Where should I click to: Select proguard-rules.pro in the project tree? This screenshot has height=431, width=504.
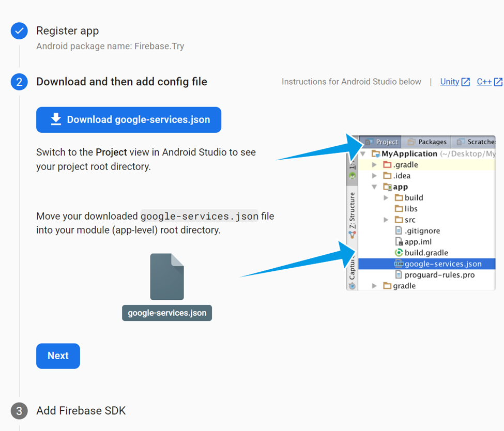click(x=427, y=274)
